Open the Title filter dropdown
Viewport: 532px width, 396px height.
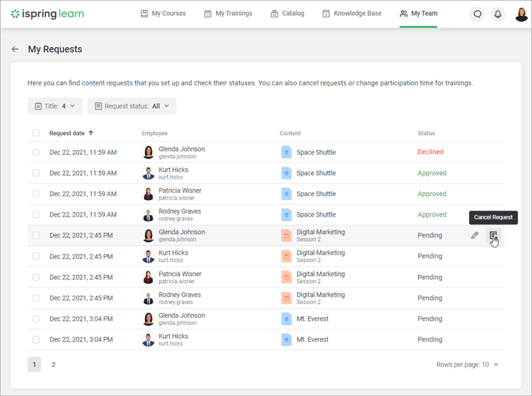[x=55, y=106]
